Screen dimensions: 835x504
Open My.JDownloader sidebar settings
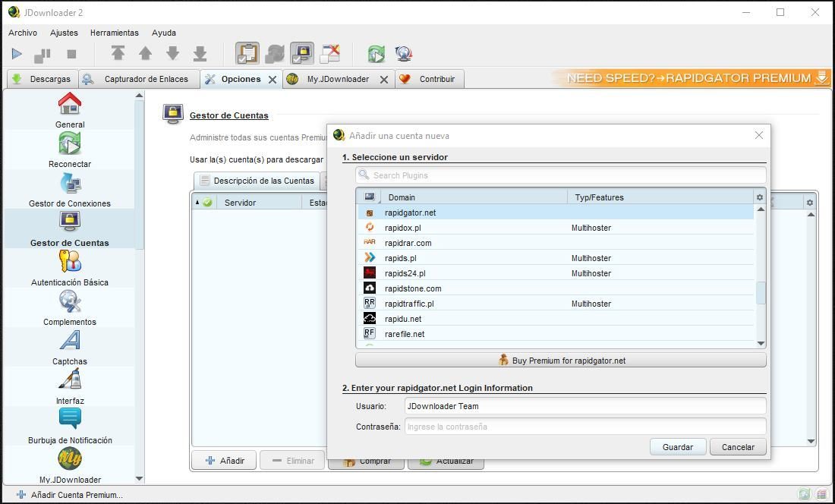[x=70, y=465]
